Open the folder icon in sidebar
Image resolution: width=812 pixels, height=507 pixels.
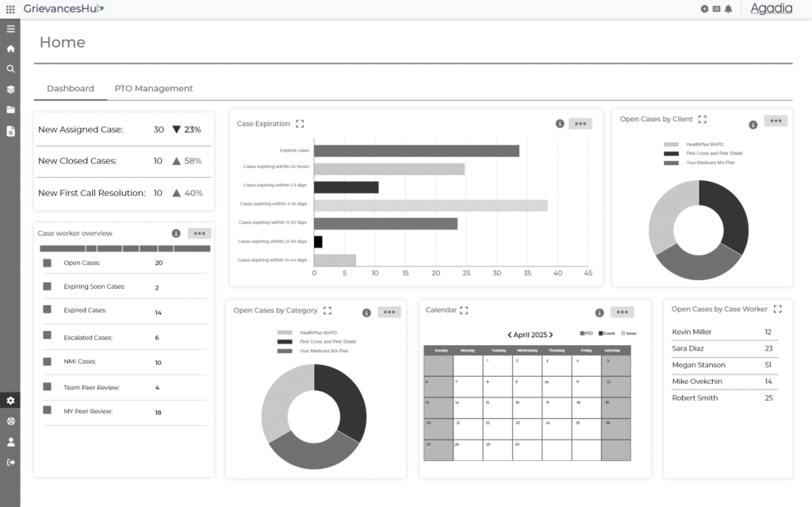[x=10, y=110]
